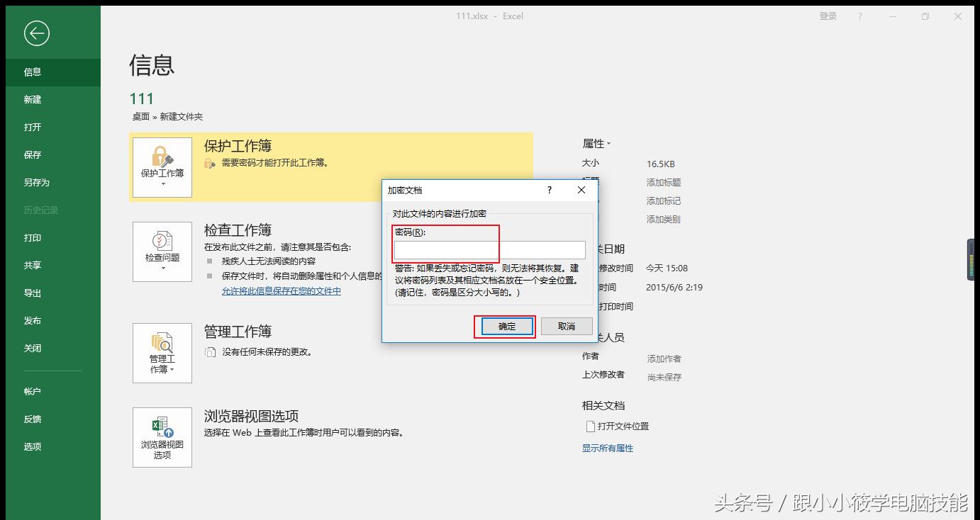Open the 管理工作簿 (Manage Workbook) icon
This screenshot has height=520, width=980.
162,349
